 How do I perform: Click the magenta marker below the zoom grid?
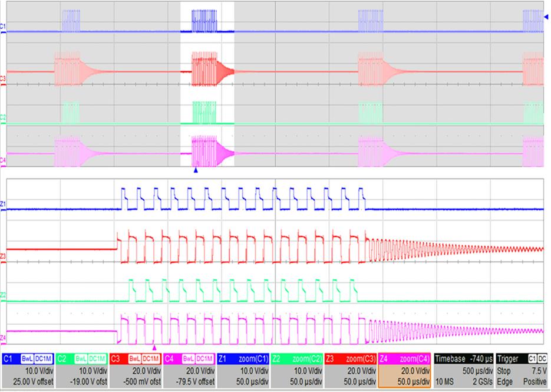pos(154,348)
